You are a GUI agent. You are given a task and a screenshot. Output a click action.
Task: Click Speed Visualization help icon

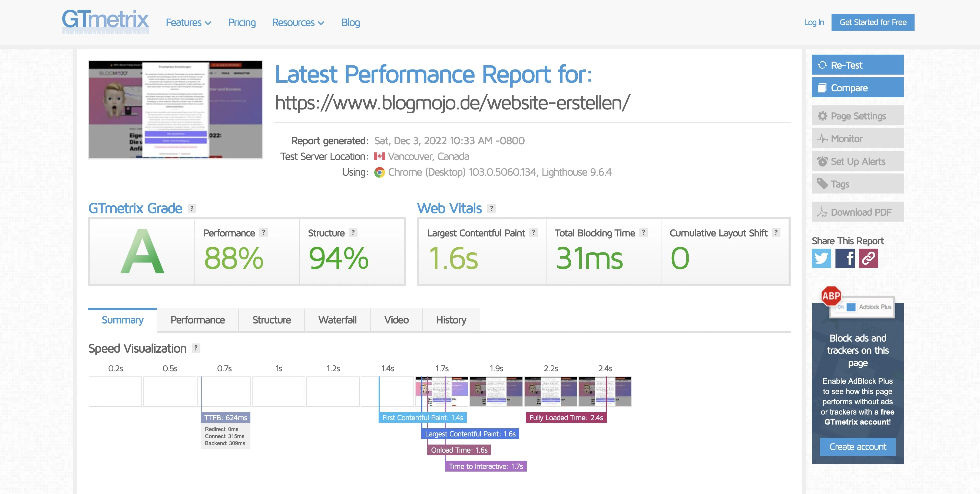click(x=196, y=348)
